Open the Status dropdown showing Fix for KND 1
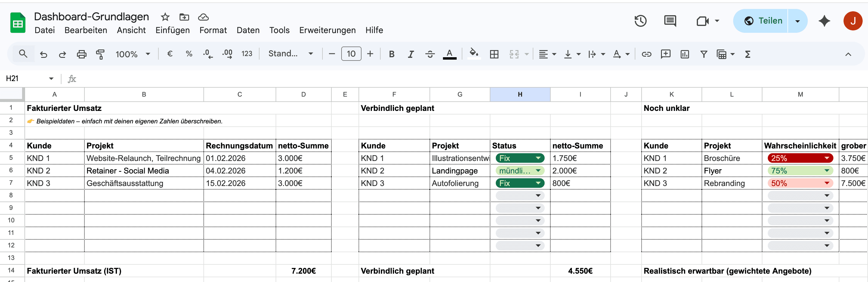The height and width of the screenshot is (282, 868). click(x=538, y=158)
